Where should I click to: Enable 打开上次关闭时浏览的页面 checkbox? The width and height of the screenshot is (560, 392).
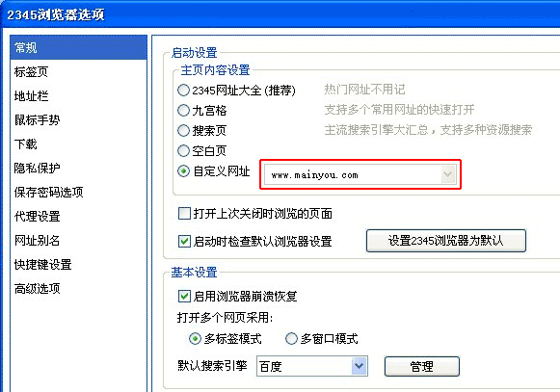coord(184,214)
